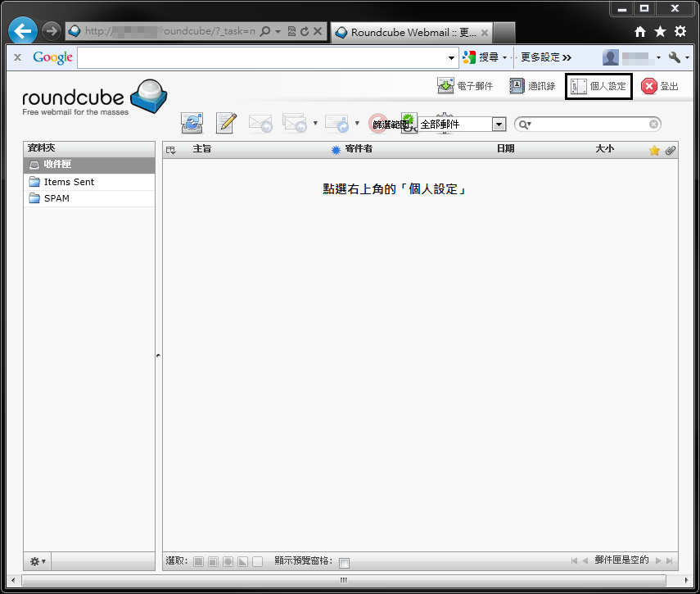
Task: Click the horizontal scrollbar at the bottom
Action: tap(344, 580)
